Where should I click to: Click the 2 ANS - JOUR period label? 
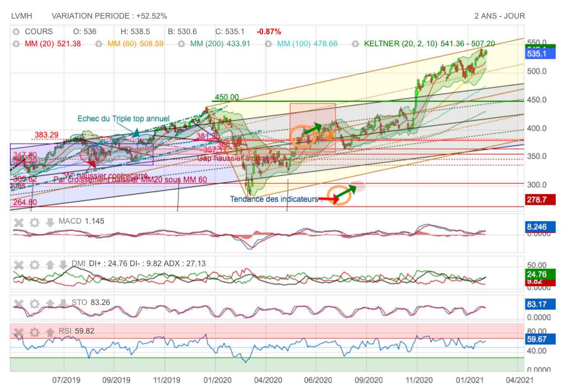point(499,16)
